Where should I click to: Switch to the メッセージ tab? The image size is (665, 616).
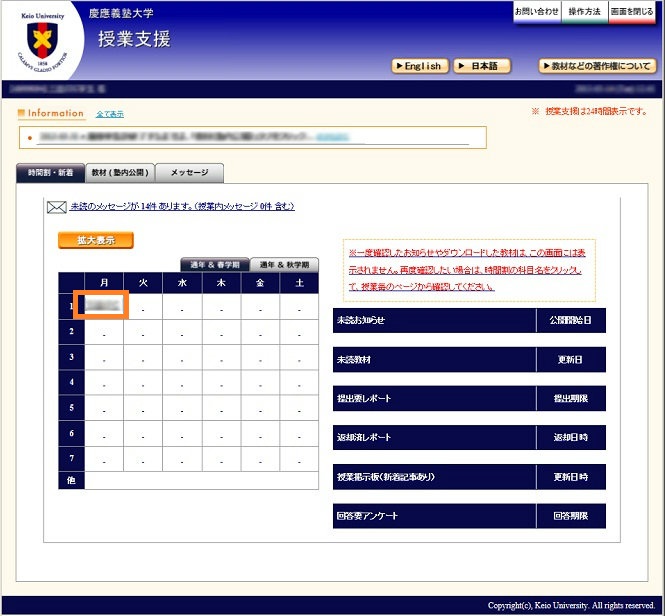pyautogui.click(x=189, y=173)
